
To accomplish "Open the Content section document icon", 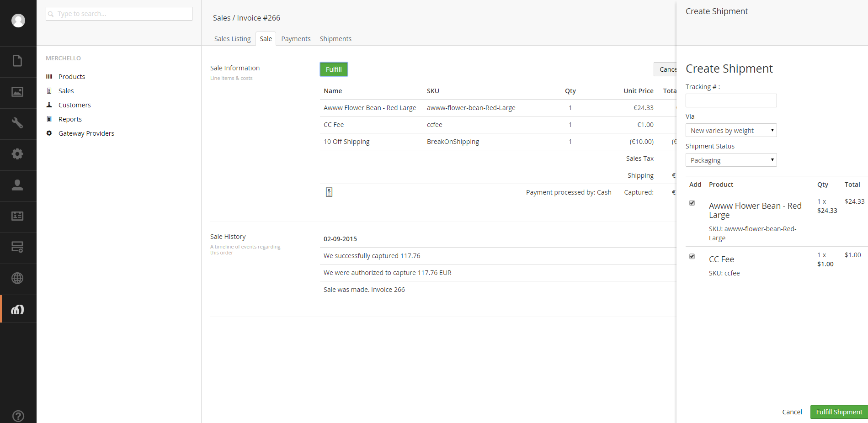I will pos(17,61).
